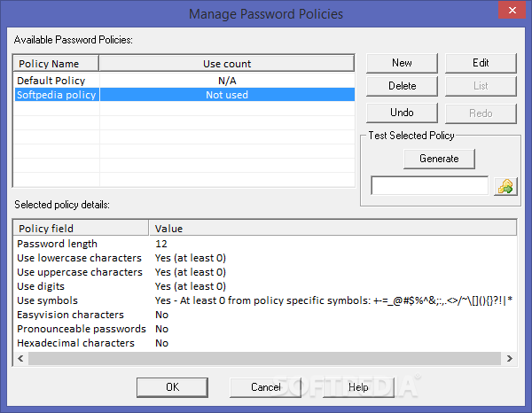Click the Use symbols row
Viewport: 532px width, 413px height.
pos(265,300)
